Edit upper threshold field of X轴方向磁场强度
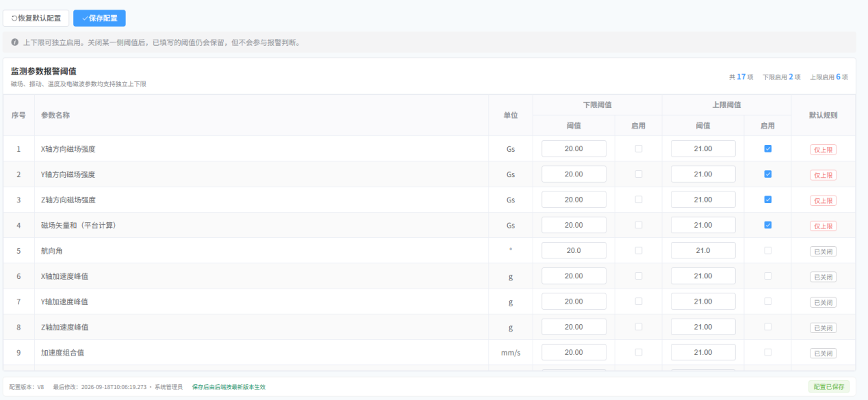This screenshot has height=400, width=868. click(703, 148)
